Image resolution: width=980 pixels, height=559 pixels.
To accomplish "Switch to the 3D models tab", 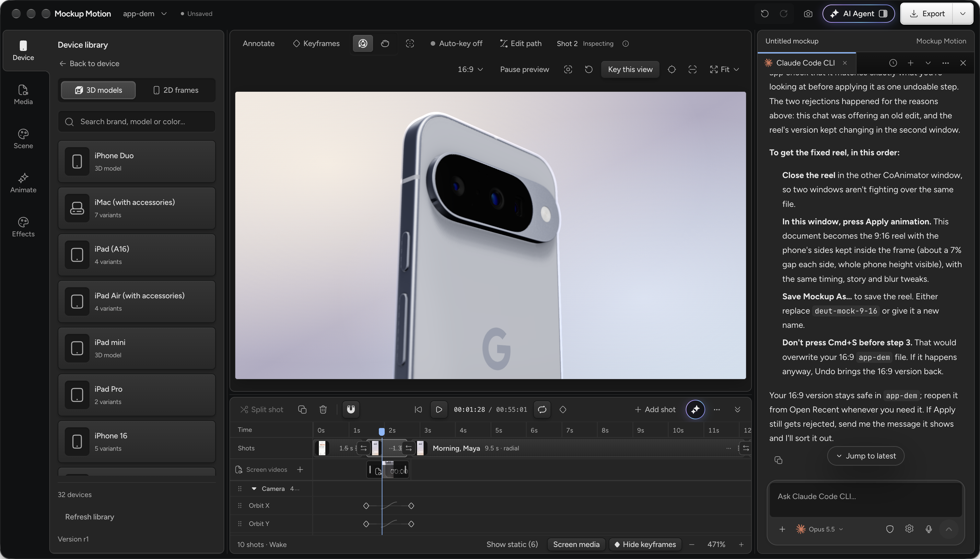I will tap(98, 90).
